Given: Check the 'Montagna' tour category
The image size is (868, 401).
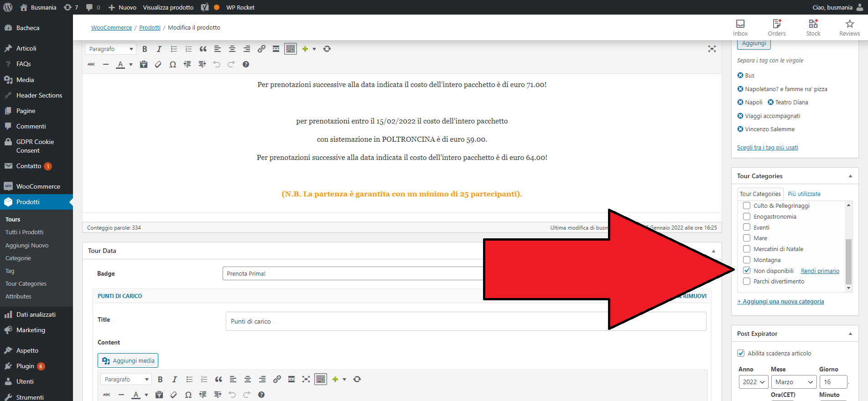Looking at the screenshot, I should coord(747,260).
